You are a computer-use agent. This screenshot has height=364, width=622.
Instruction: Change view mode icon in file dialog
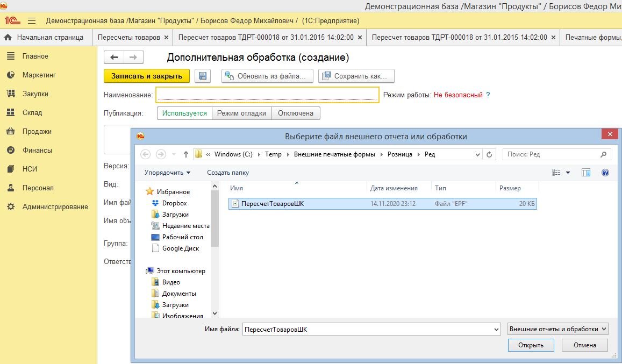click(556, 172)
